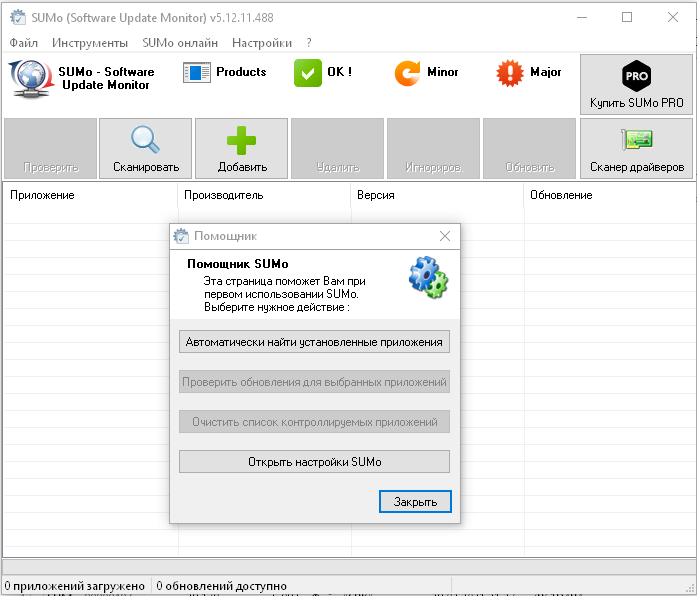Image resolution: width=697 pixels, height=596 pixels.
Task: Open the ? help menu
Action: [x=309, y=43]
